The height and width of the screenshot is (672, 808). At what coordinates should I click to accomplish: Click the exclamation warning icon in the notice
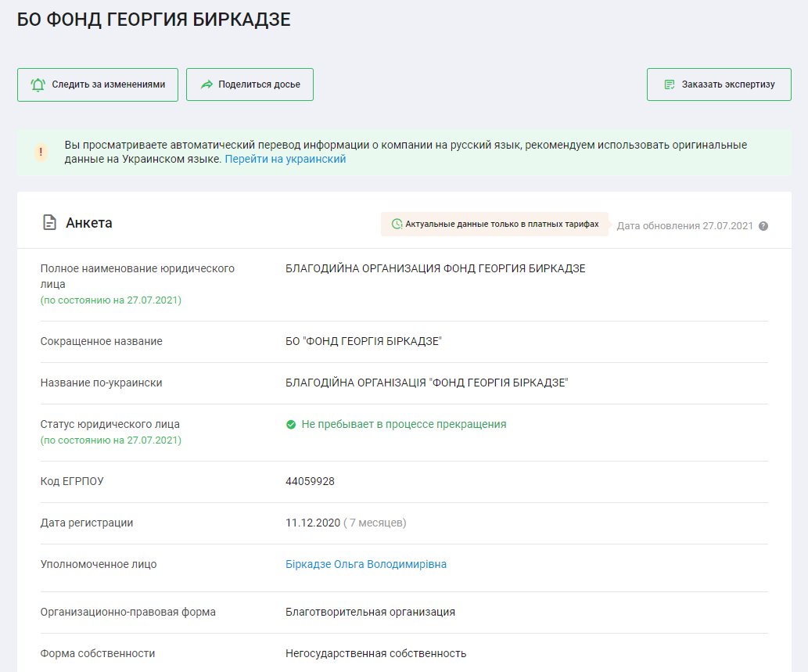tap(41, 152)
